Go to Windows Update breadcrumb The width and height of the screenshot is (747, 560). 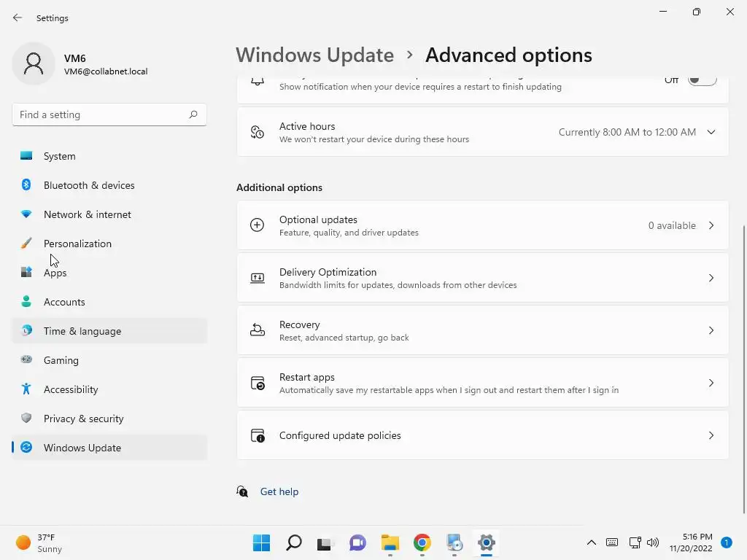[315, 55]
